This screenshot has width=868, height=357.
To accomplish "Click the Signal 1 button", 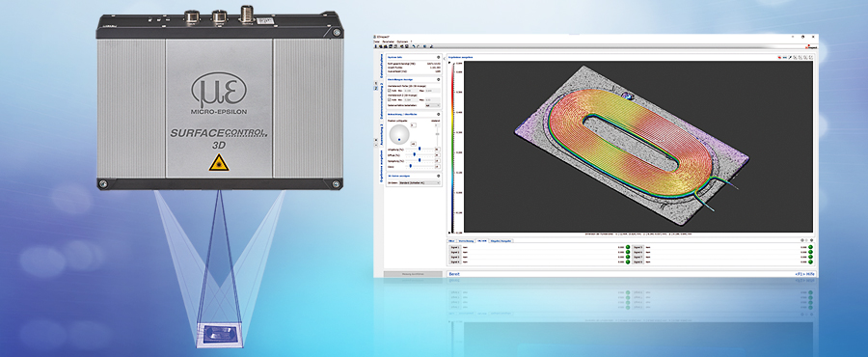I will [454, 247].
